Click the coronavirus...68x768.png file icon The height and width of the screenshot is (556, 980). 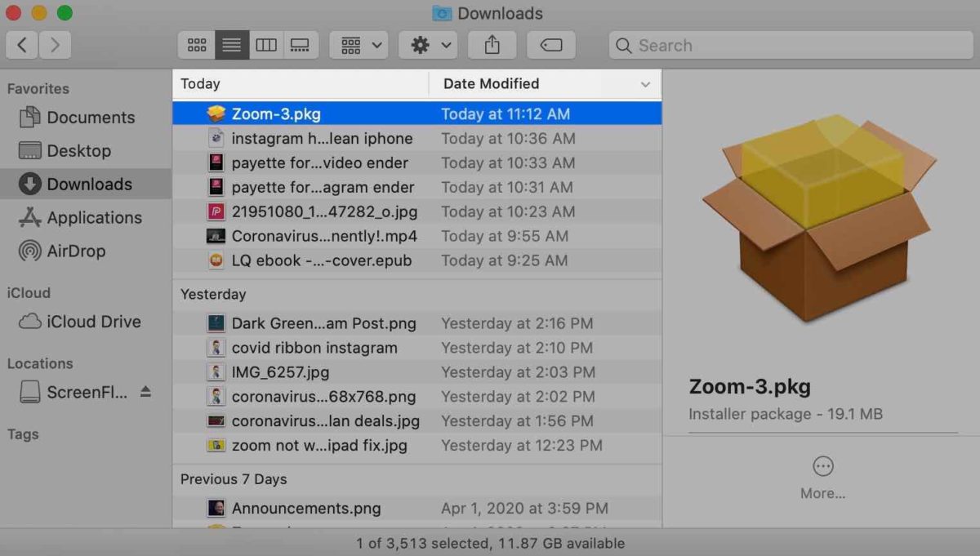coord(216,397)
